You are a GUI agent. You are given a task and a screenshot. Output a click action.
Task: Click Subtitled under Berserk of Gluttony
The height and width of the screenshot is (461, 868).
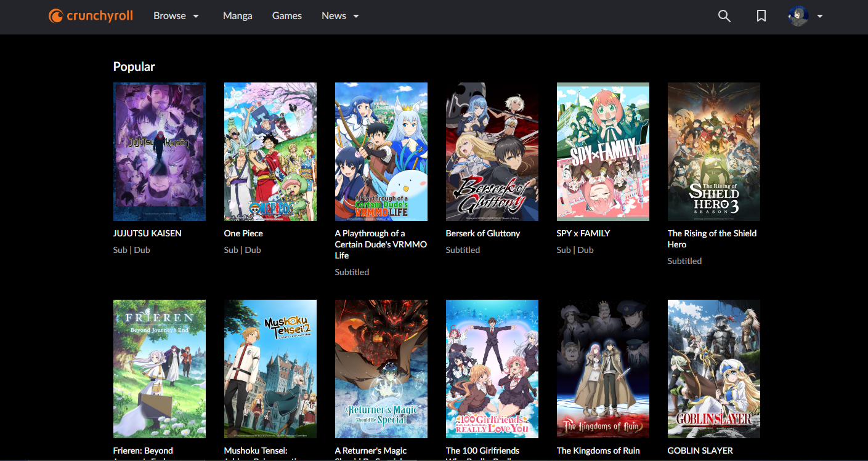point(463,250)
